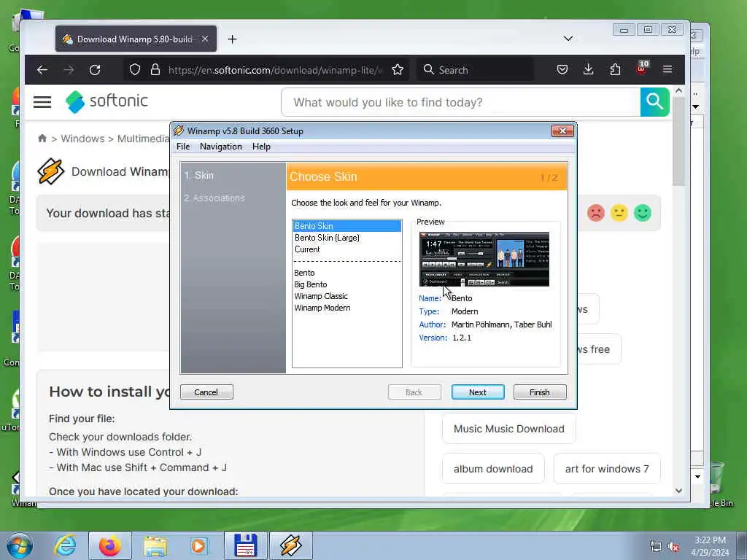Click art for windows 7 tag

pos(607,469)
